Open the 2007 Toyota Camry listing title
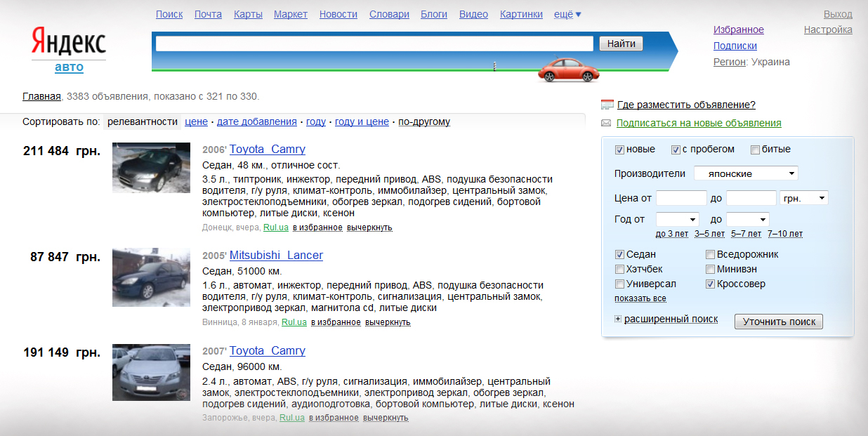The image size is (868, 436). pos(268,350)
